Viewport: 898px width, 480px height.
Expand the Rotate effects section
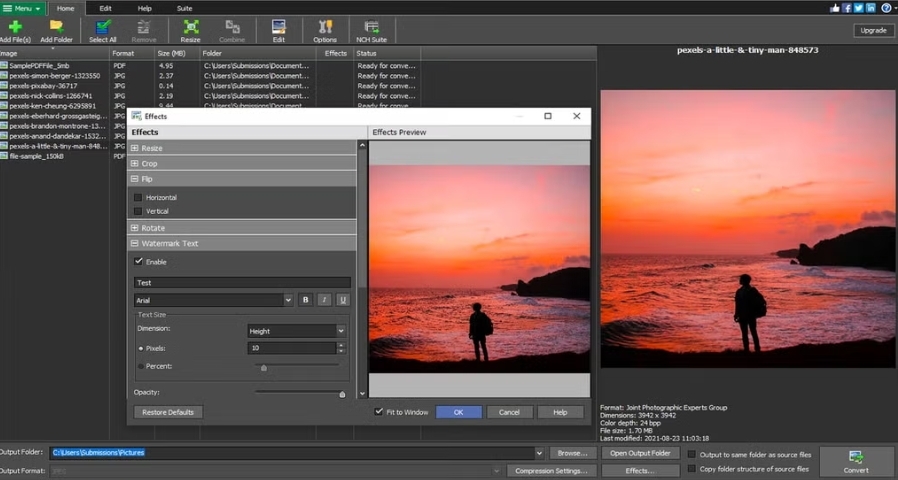(x=135, y=227)
